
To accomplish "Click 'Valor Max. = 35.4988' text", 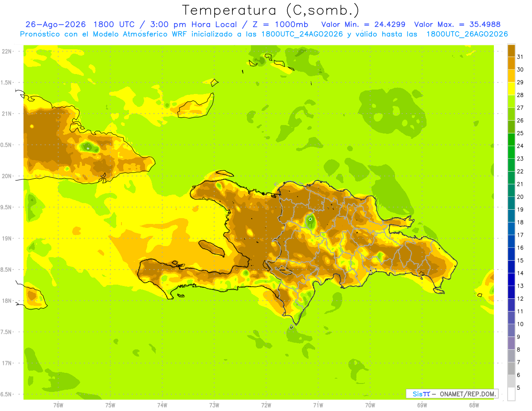I will 457,24.
